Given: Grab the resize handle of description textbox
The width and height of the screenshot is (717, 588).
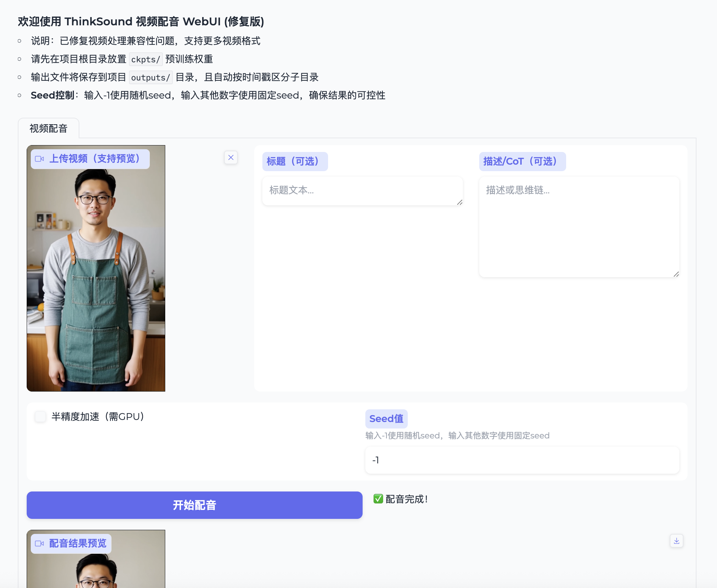Looking at the screenshot, I should pyautogui.click(x=676, y=274).
